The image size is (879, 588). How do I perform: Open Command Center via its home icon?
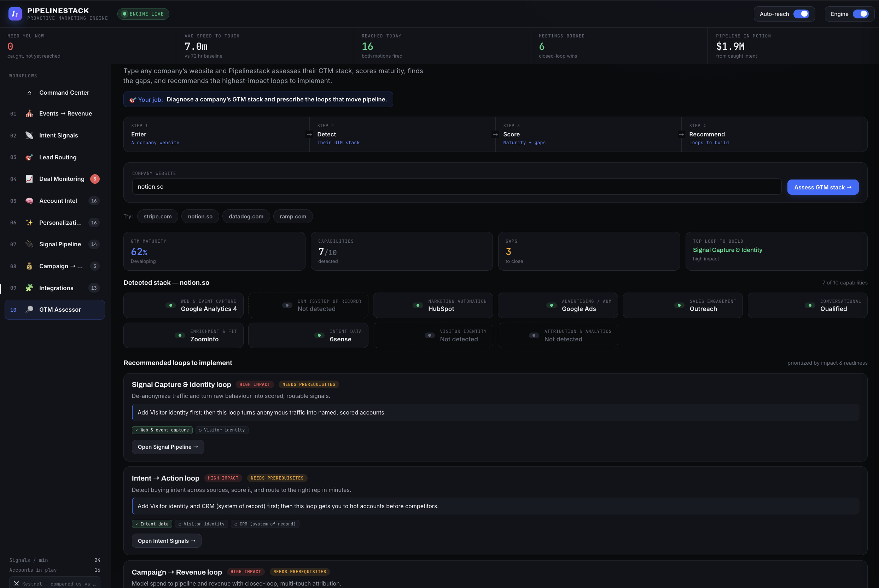(29, 93)
